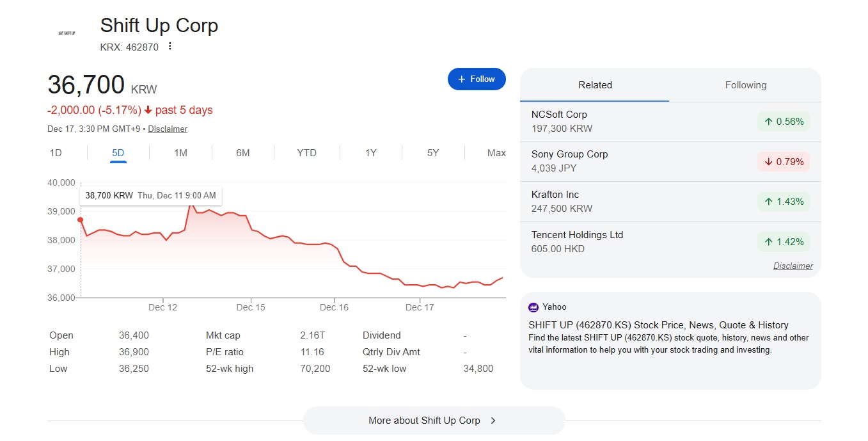
Task: Switch chart to 1Y range
Action: pyautogui.click(x=371, y=153)
